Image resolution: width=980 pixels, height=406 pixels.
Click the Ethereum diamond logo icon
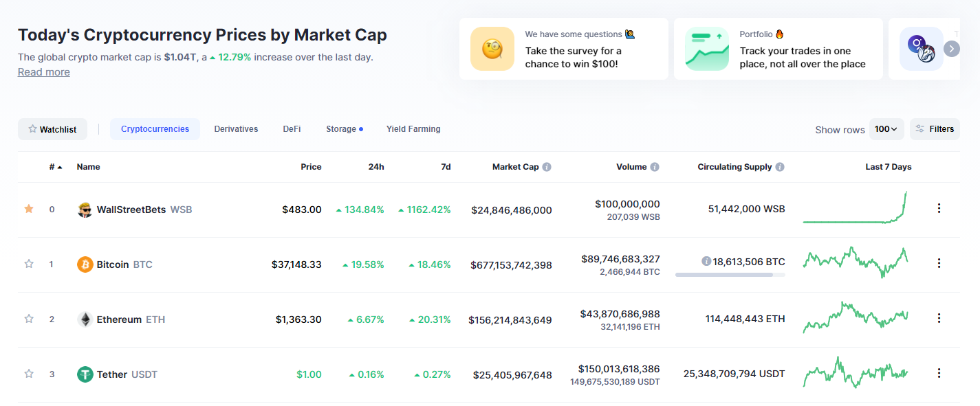pos(85,319)
